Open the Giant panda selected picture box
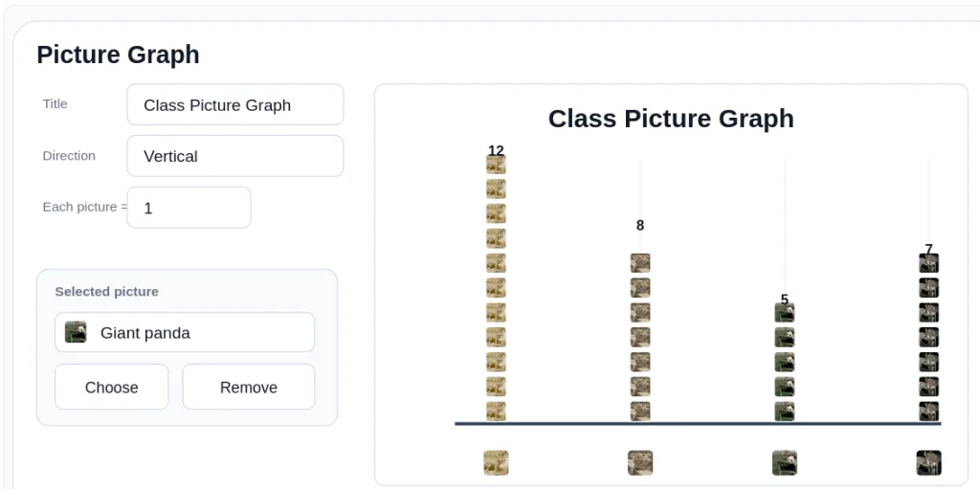The image size is (980, 489). [185, 332]
